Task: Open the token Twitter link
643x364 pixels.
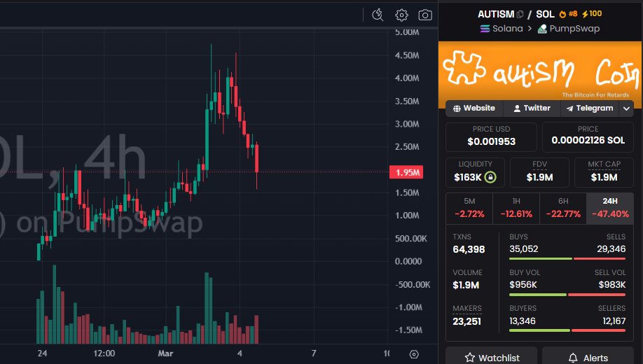Action: tap(532, 108)
